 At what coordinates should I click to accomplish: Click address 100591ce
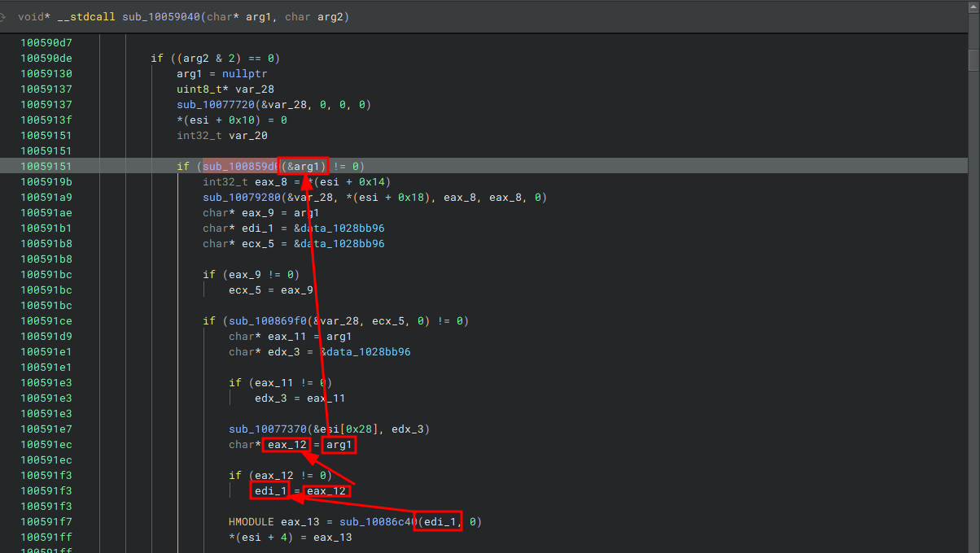pos(46,321)
